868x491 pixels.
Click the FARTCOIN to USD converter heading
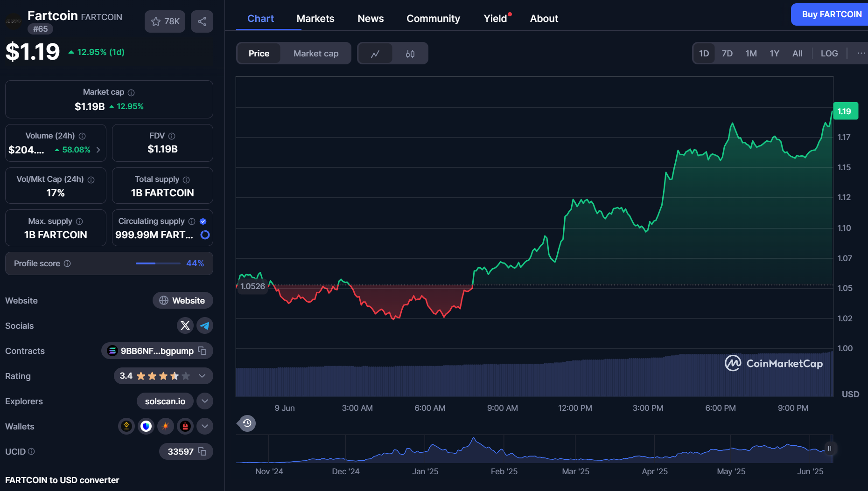pyautogui.click(x=62, y=480)
